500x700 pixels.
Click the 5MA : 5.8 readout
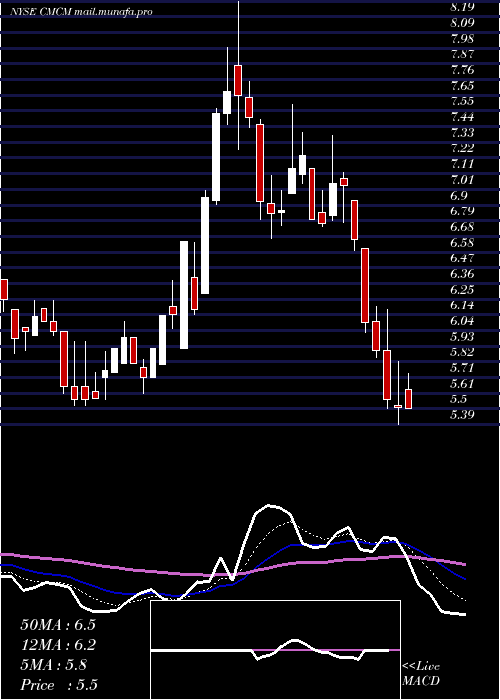[x=54, y=665]
